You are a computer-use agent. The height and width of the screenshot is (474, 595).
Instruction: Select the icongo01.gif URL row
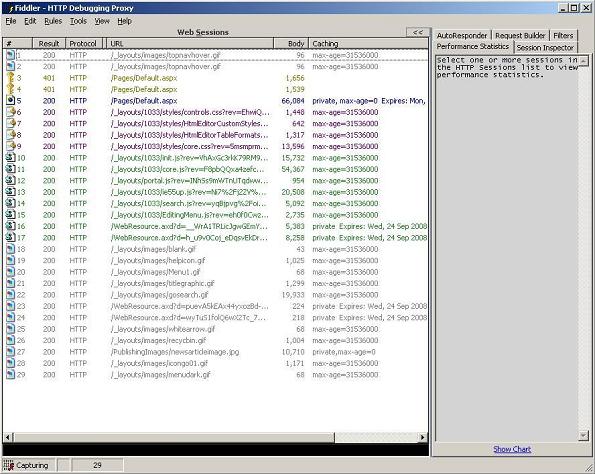[216, 363]
